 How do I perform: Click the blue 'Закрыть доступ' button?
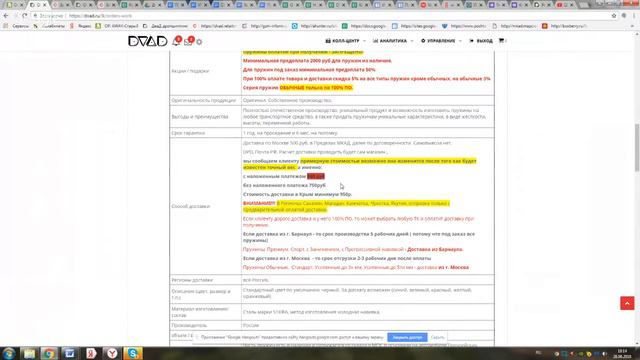click(407, 338)
